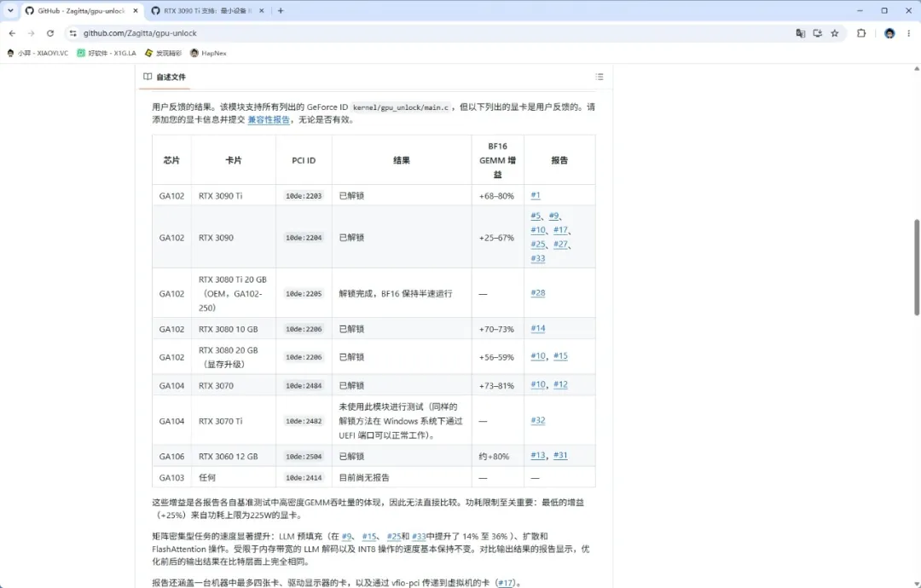Screen dimensions: 921x588
Task: Reload the current page
Action: coord(50,33)
